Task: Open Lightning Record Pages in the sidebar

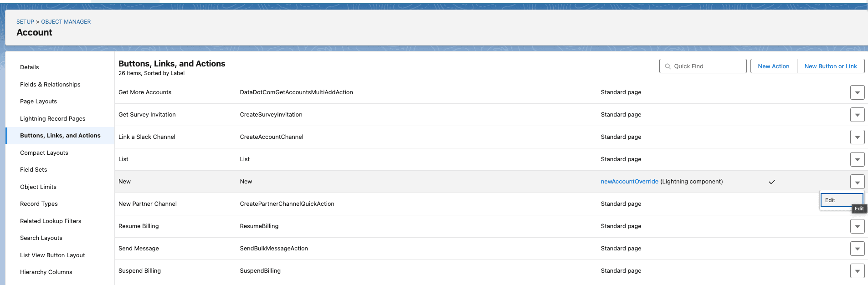Action: pos(52,118)
